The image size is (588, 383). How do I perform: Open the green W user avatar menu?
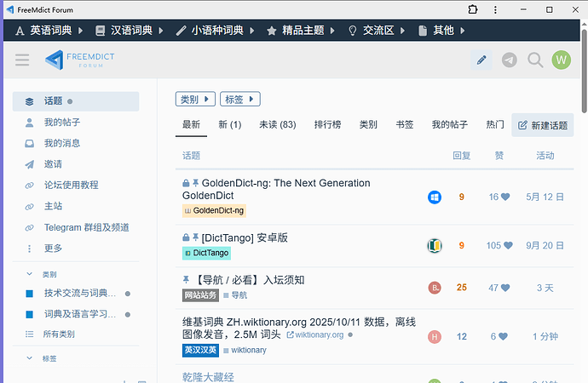pyautogui.click(x=561, y=60)
